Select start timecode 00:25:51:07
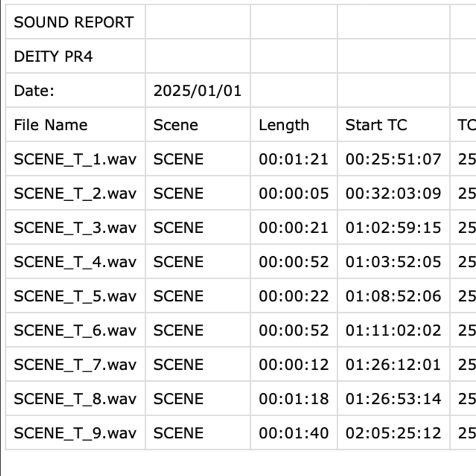Screen dimensions: 476x476 pyautogui.click(x=393, y=159)
